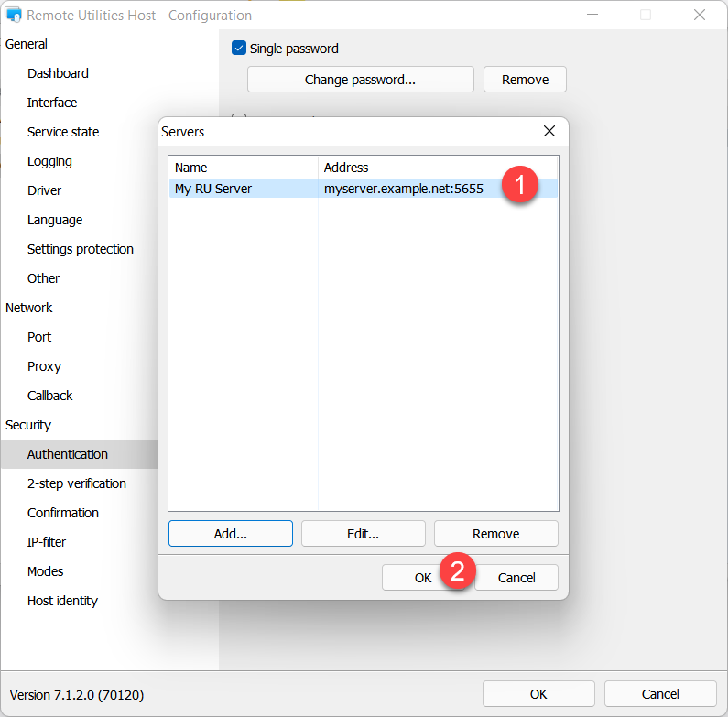Remove the selected server entry
Screen dimensions: 728x717
495,533
